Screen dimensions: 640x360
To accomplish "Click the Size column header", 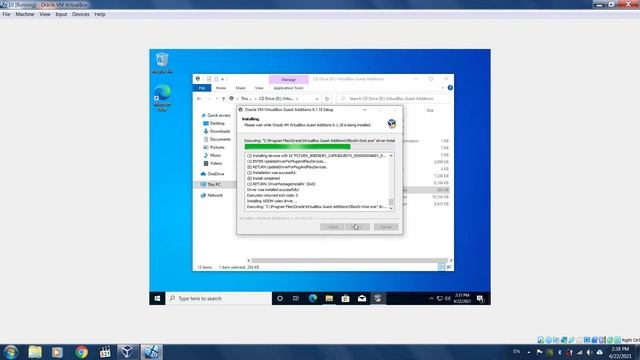I will 430,111.
